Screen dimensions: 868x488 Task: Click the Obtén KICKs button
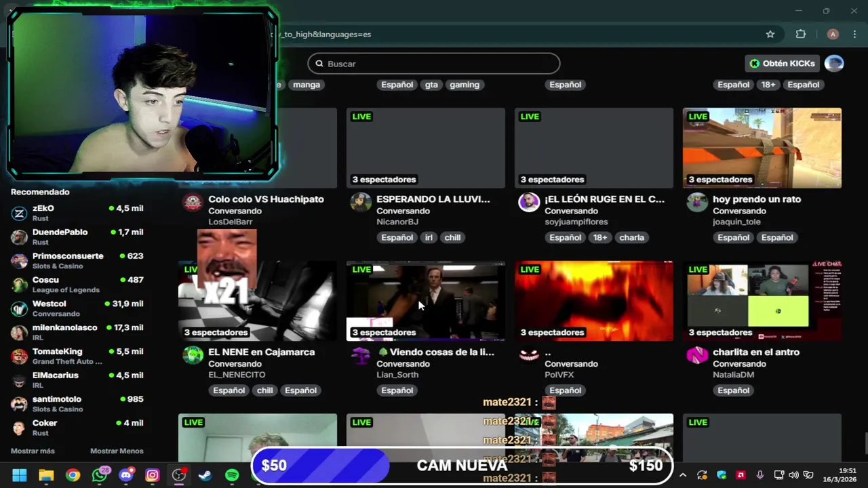click(782, 64)
